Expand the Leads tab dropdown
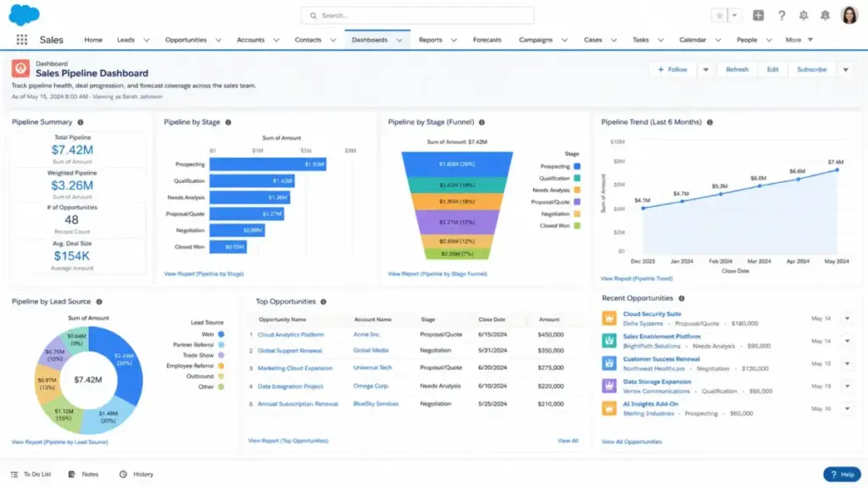 tap(147, 40)
